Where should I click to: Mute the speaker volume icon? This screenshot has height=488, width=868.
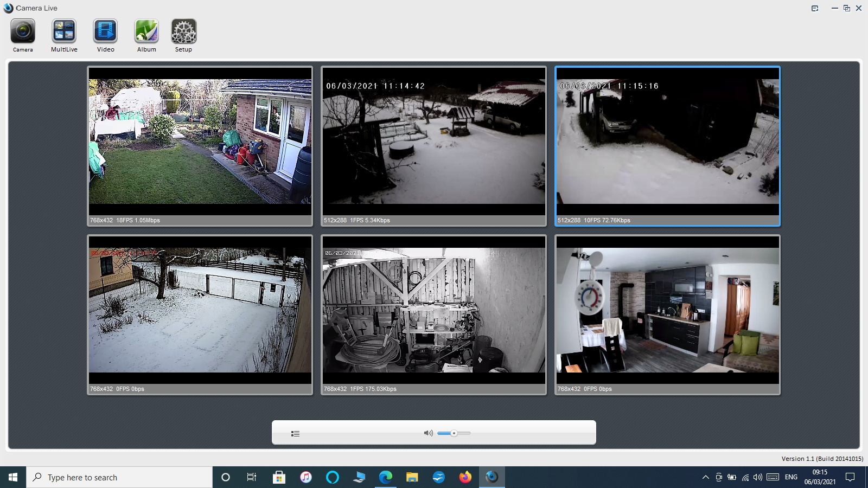pyautogui.click(x=428, y=433)
